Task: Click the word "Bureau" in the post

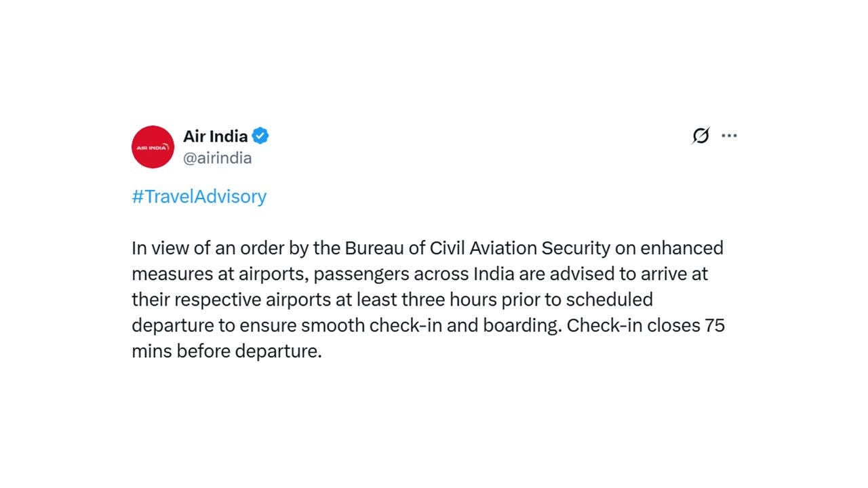Action: point(374,248)
